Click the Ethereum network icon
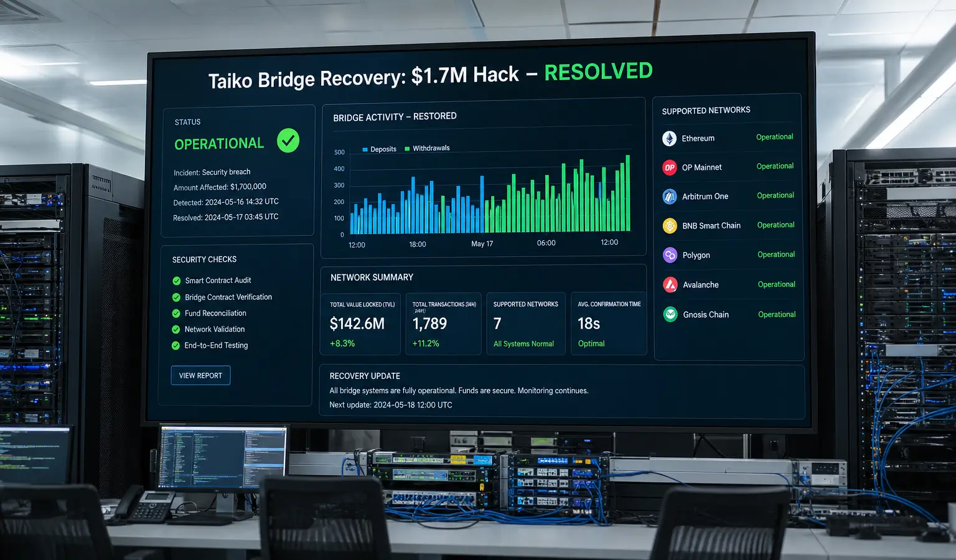Image resolution: width=956 pixels, height=560 pixels. click(x=669, y=138)
